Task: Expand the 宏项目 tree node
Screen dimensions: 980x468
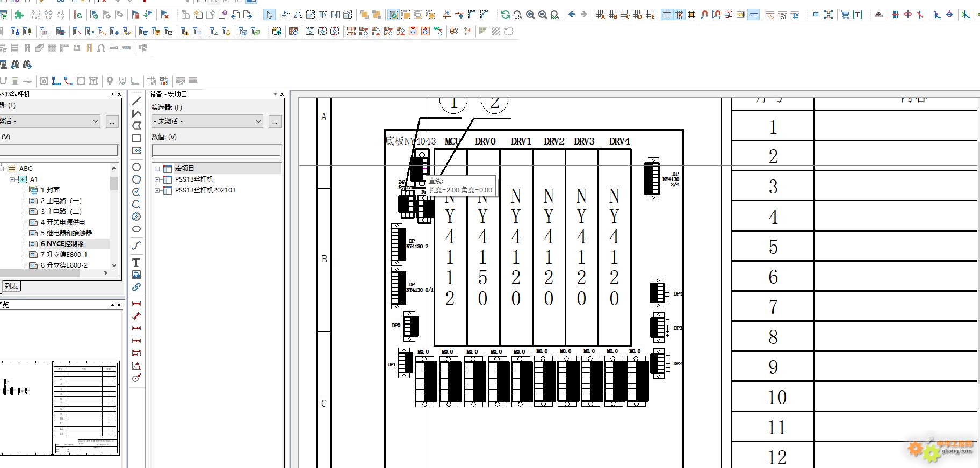Action: pyautogui.click(x=157, y=169)
